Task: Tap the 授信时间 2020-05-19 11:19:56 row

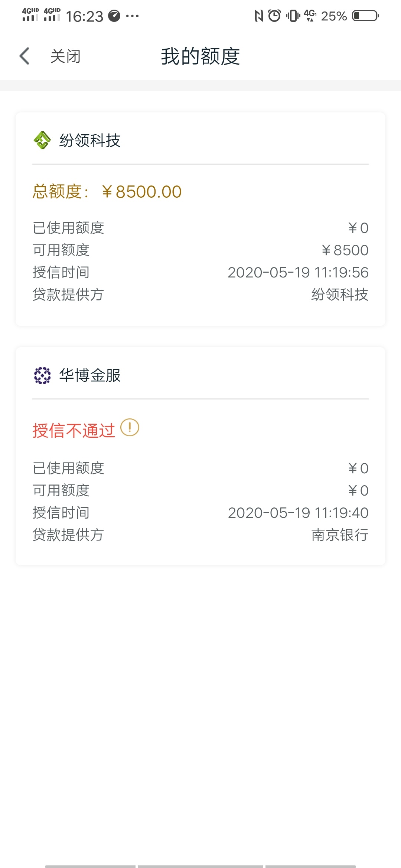Action: point(200,273)
